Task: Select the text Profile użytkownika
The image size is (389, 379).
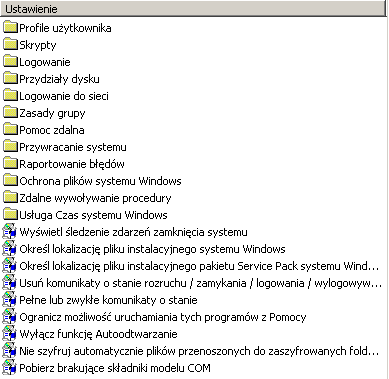Action: click(65, 28)
